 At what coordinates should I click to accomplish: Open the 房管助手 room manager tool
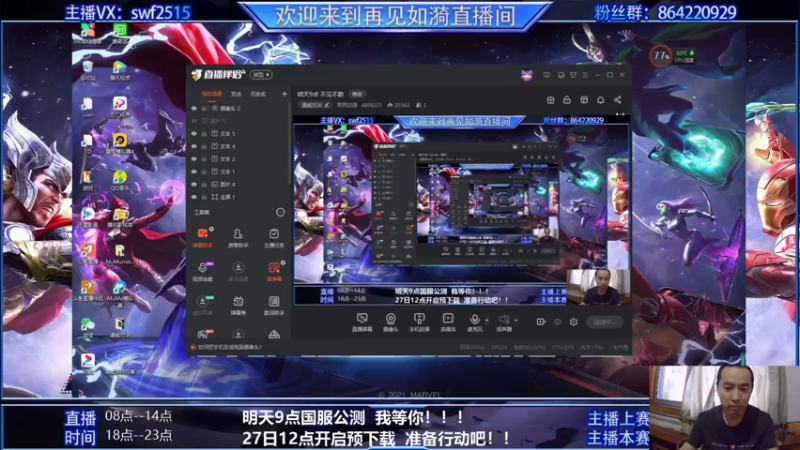[238, 237]
